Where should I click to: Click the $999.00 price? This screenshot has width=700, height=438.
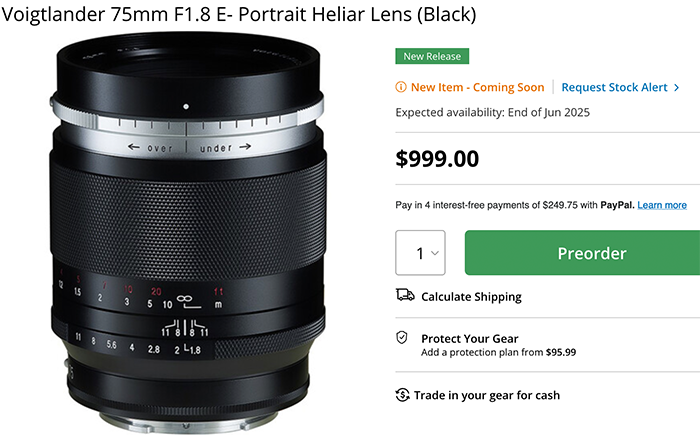tap(437, 159)
